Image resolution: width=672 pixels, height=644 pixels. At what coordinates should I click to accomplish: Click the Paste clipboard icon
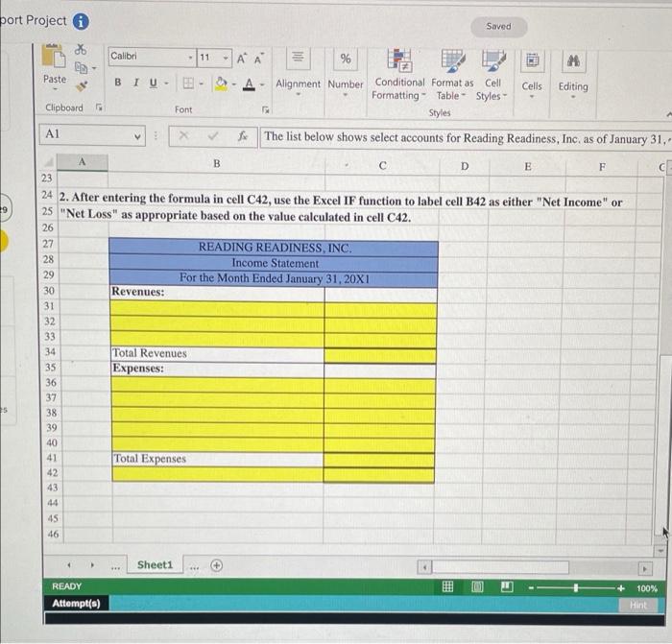tap(53, 56)
